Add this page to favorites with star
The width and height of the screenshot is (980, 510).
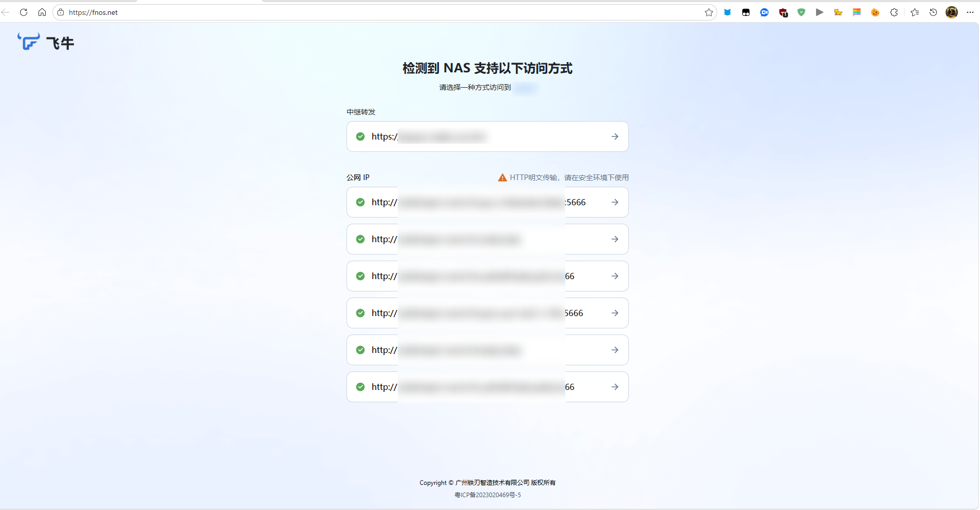(x=709, y=12)
